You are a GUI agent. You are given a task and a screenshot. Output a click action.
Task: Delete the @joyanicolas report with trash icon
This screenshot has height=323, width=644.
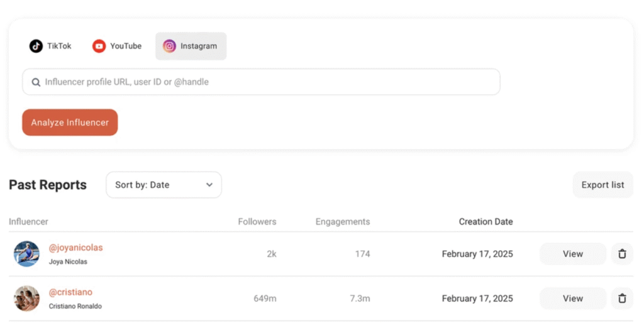pyautogui.click(x=622, y=254)
